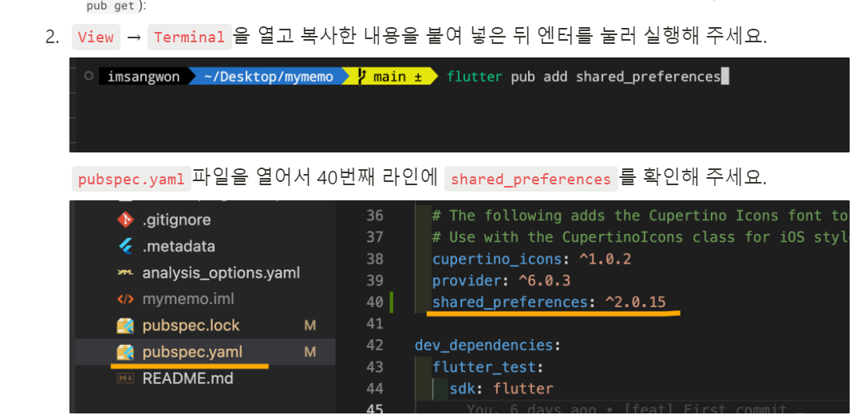Click the pubspec.lock file icon
868x419 pixels.
click(x=126, y=326)
